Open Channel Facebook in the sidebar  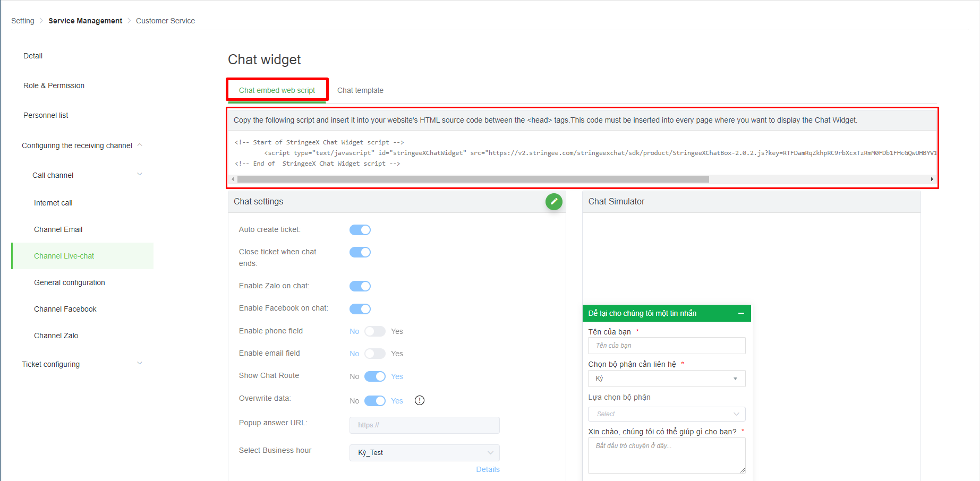point(65,309)
